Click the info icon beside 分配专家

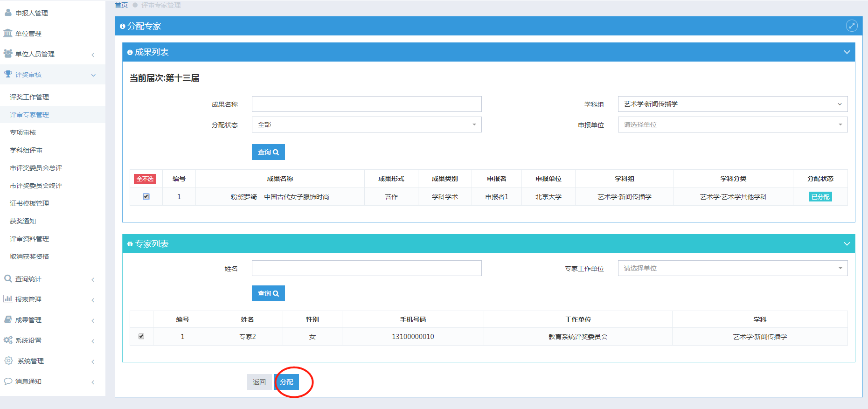tap(122, 26)
